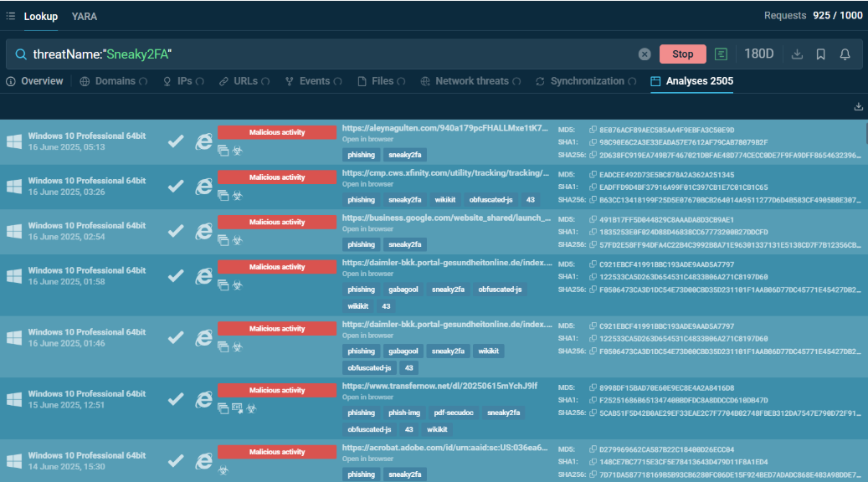This screenshot has height=482, width=868.
Task: Open the 180D time range selector
Action: (758, 54)
